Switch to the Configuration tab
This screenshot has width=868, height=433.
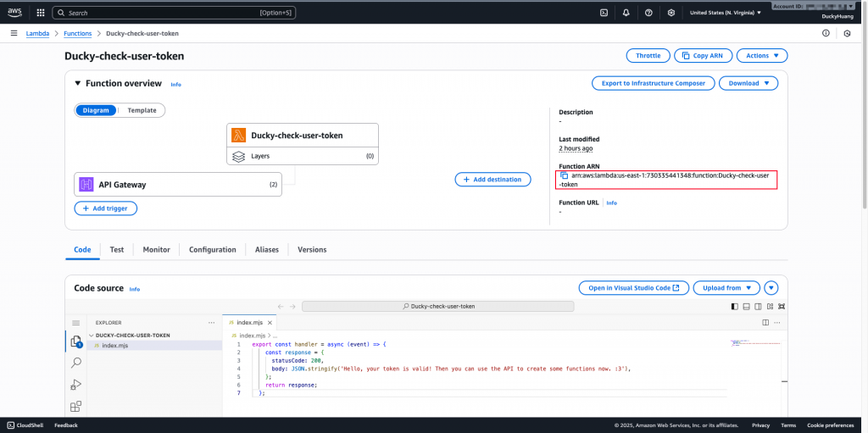coord(213,250)
